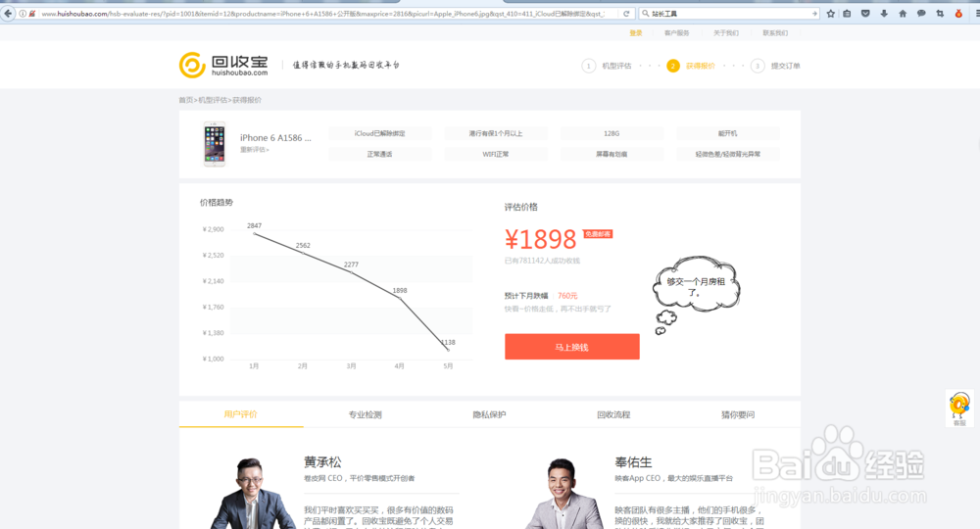The height and width of the screenshot is (529, 980).
Task: Click the customer service mascot icon
Action: click(x=959, y=408)
